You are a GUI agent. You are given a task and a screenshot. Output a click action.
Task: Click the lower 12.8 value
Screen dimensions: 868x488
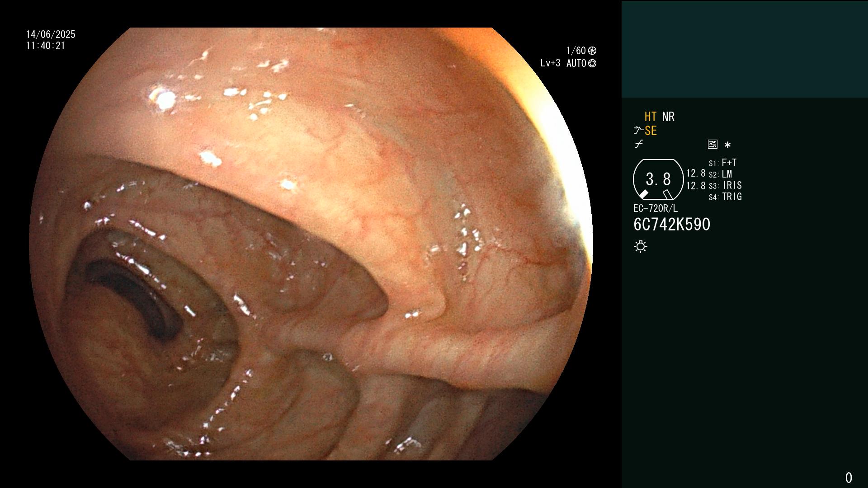pyautogui.click(x=696, y=185)
